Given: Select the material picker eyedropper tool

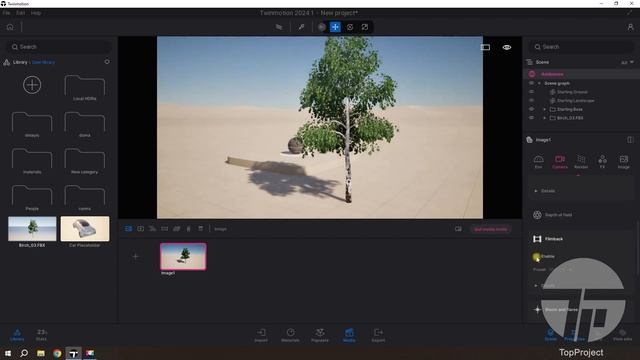Looking at the screenshot, I should point(301,27).
